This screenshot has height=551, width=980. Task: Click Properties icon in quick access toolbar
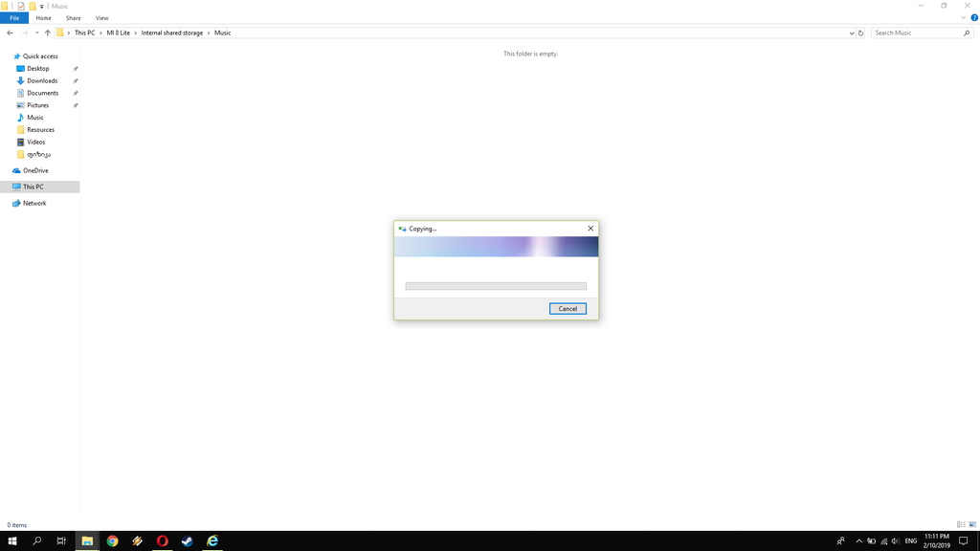tap(21, 7)
